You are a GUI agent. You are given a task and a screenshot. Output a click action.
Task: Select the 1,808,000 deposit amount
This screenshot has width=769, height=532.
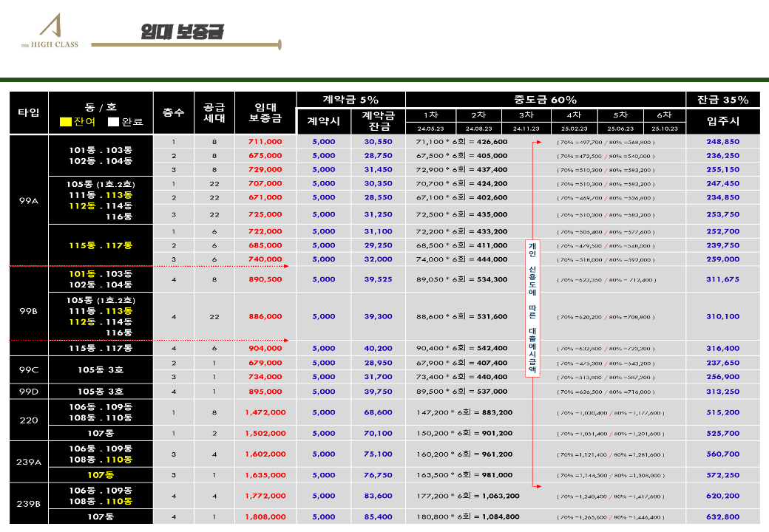(x=265, y=517)
